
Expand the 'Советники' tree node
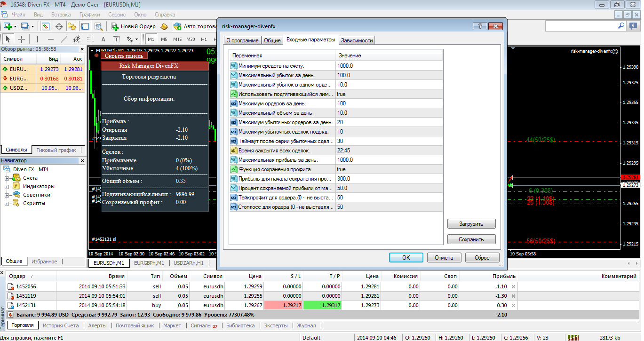[x=7, y=195]
